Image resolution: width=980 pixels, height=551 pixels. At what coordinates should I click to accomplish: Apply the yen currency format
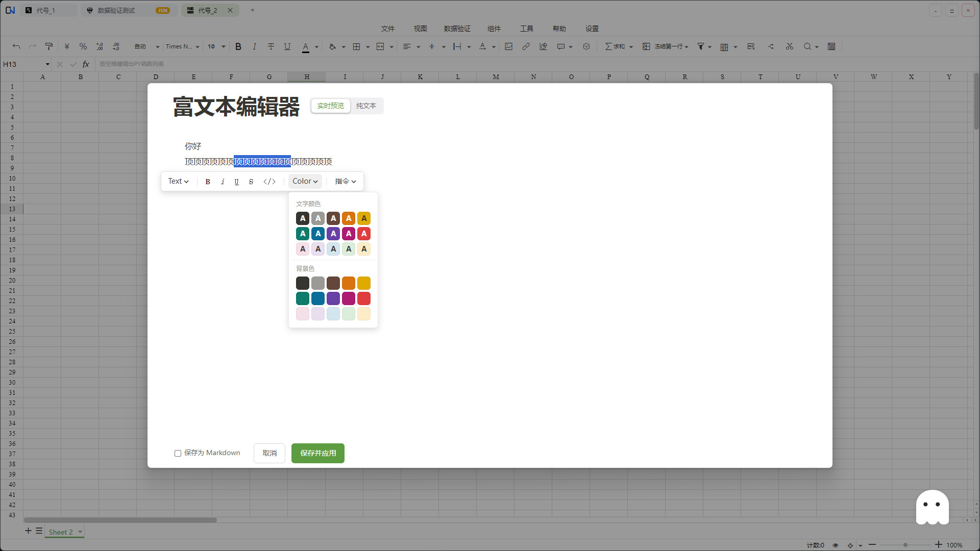[x=66, y=46]
